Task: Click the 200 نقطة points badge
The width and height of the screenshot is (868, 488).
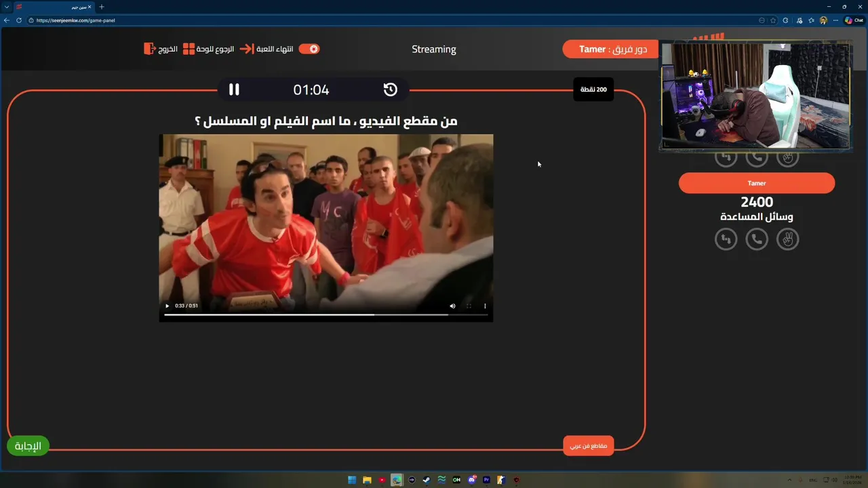Action: click(x=593, y=89)
